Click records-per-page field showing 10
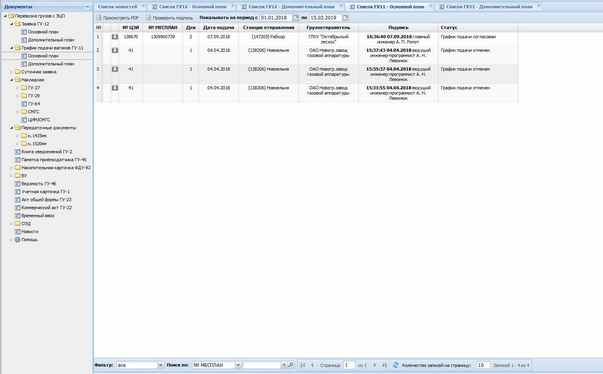 pyautogui.click(x=483, y=365)
